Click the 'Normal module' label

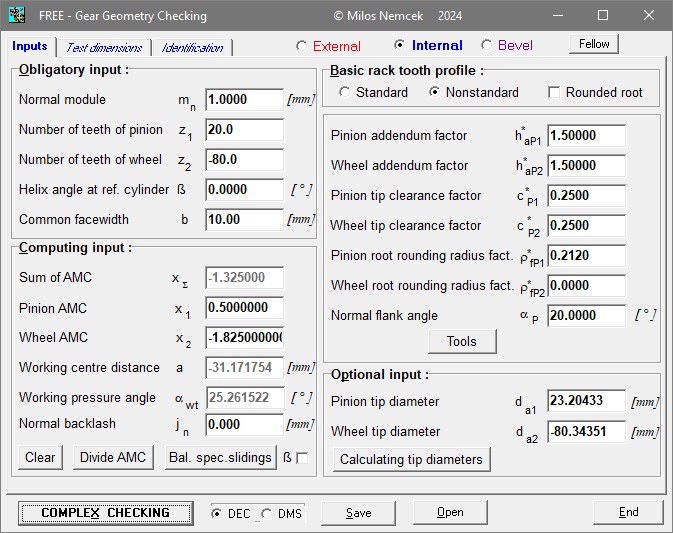(x=62, y=100)
